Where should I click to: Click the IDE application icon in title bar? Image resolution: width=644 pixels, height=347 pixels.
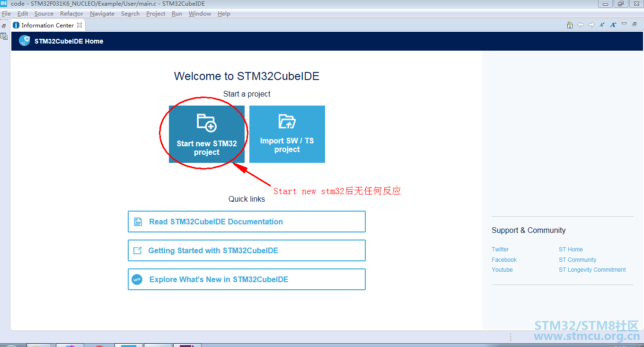[4, 3]
